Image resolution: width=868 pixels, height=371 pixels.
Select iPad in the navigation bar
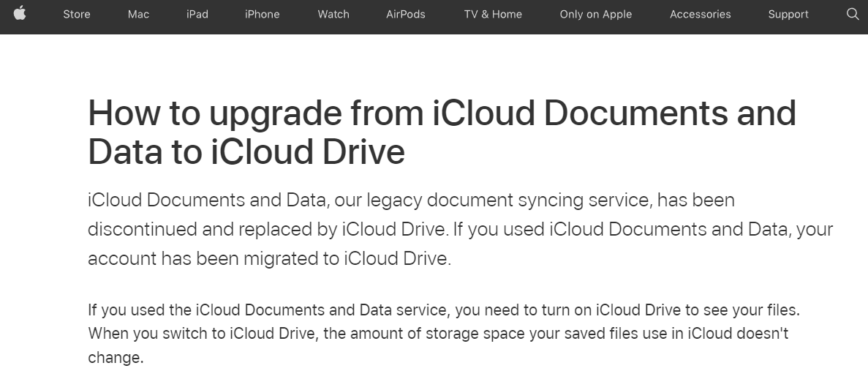tap(197, 15)
